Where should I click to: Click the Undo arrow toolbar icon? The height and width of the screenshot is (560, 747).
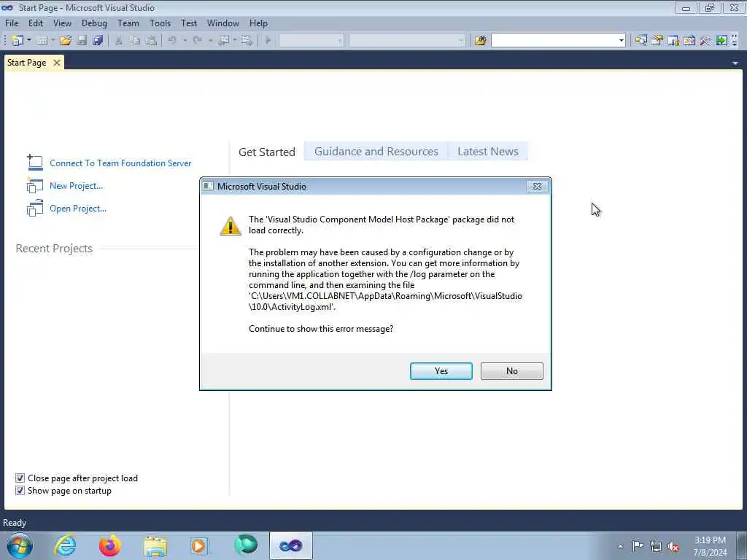[172, 41]
